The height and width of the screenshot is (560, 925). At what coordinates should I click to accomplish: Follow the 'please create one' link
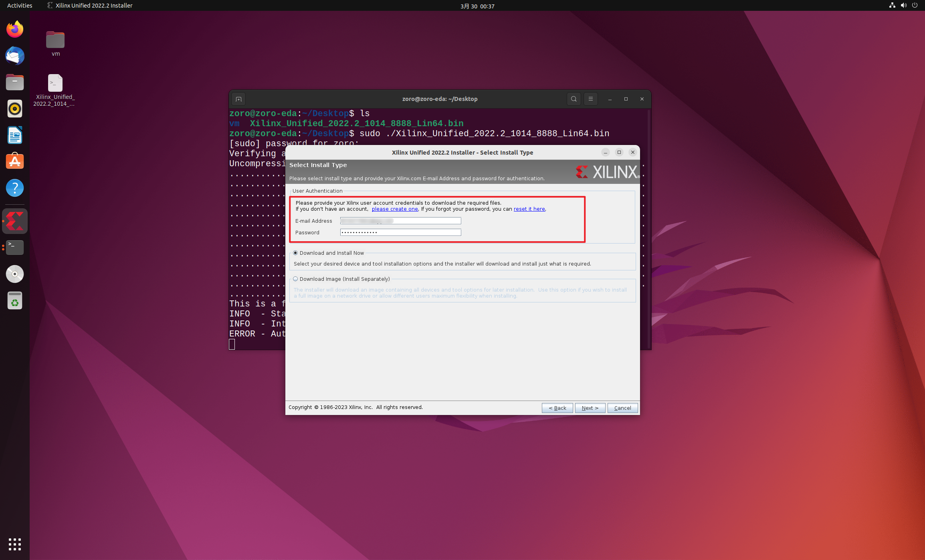(395, 209)
